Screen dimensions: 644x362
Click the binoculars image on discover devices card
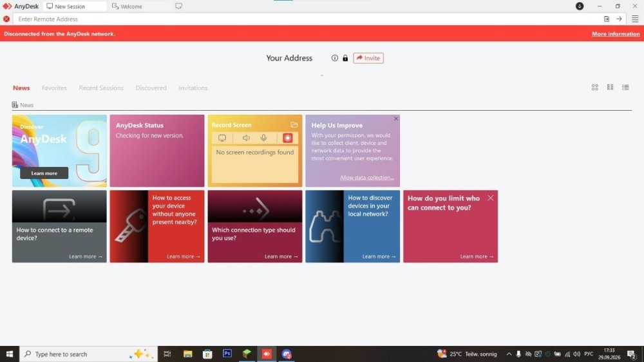(x=325, y=226)
